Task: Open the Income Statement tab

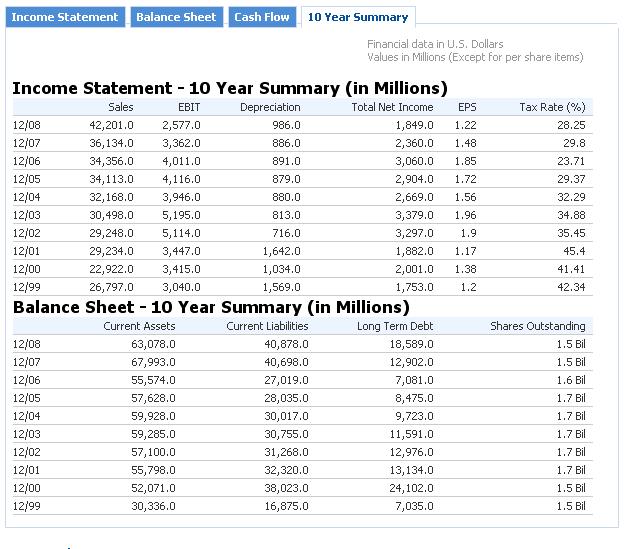Action: click(x=65, y=17)
